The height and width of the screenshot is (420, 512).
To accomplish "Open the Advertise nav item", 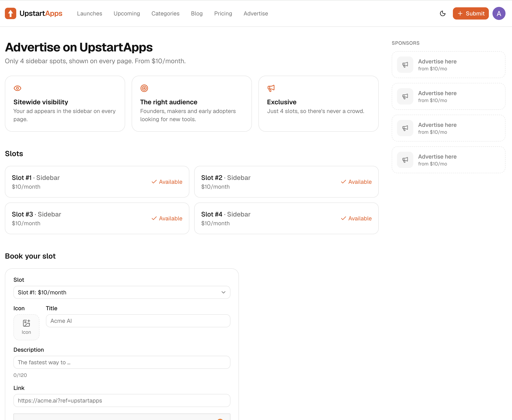I will tap(256, 14).
